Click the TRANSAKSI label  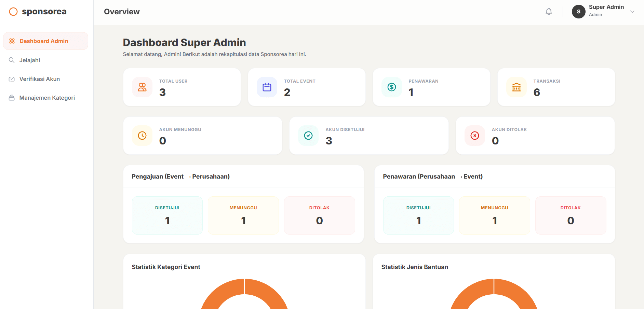point(547,81)
